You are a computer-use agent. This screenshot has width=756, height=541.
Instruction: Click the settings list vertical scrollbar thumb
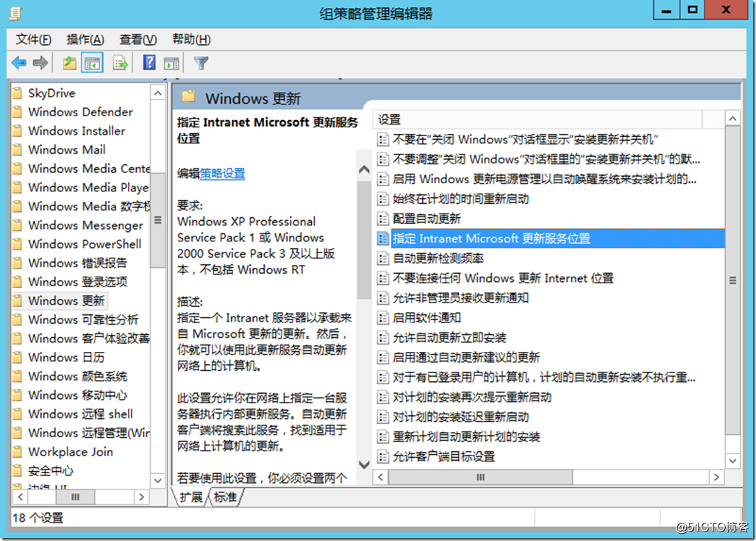732,280
